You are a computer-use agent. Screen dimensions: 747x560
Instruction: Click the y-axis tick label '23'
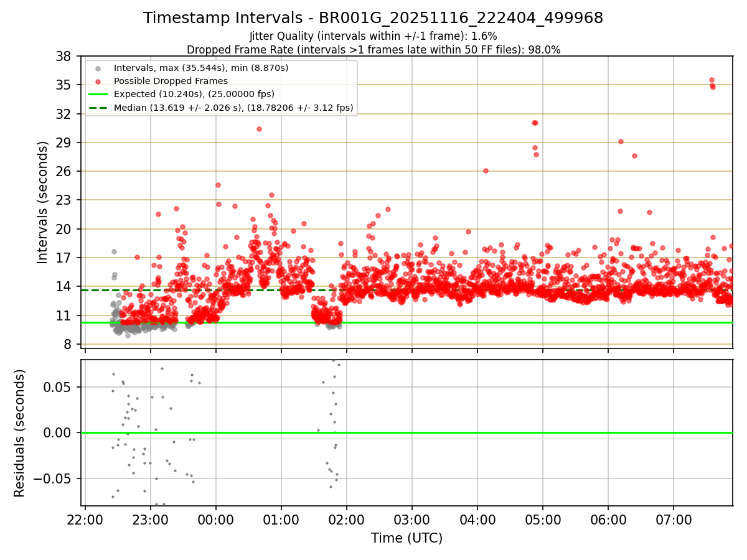click(63, 200)
